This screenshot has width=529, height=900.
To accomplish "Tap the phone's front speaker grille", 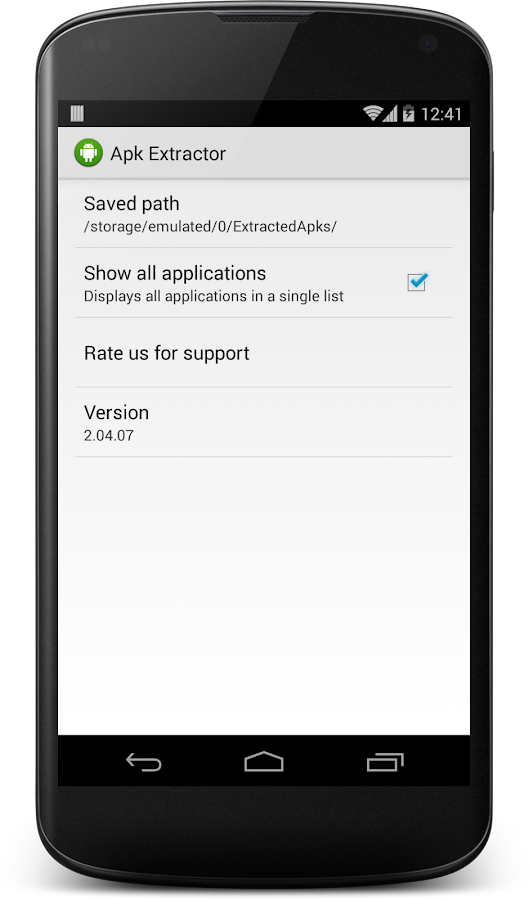I will tap(264, 18).
